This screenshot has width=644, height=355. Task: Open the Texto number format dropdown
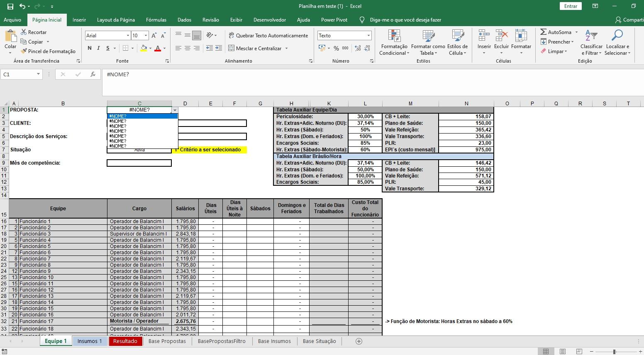point(368,36)
